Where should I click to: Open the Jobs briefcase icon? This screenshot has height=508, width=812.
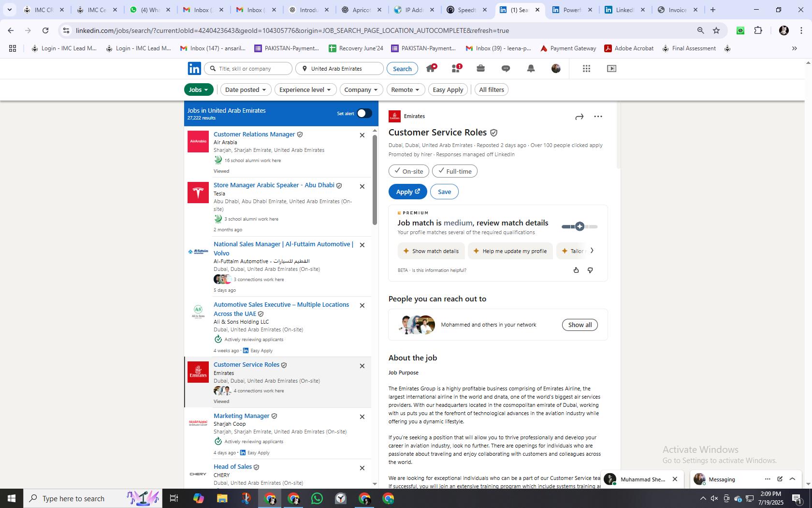(480, 69)
